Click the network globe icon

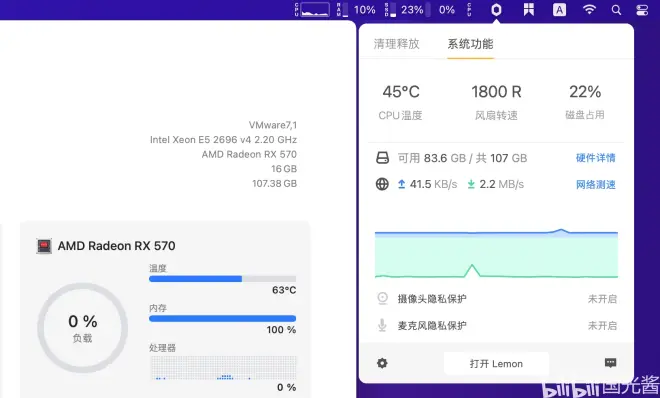pos(382,184)
